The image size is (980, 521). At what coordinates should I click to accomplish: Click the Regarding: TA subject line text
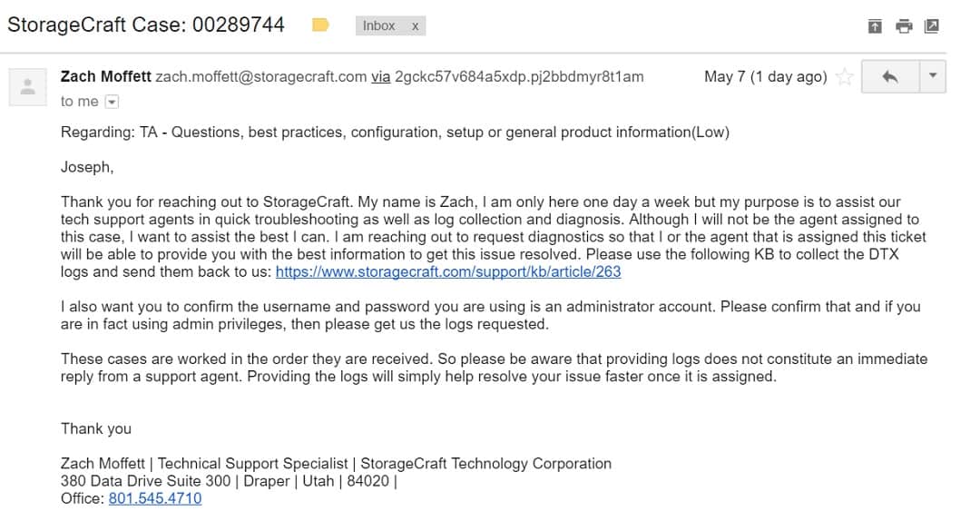coord(395,133)
